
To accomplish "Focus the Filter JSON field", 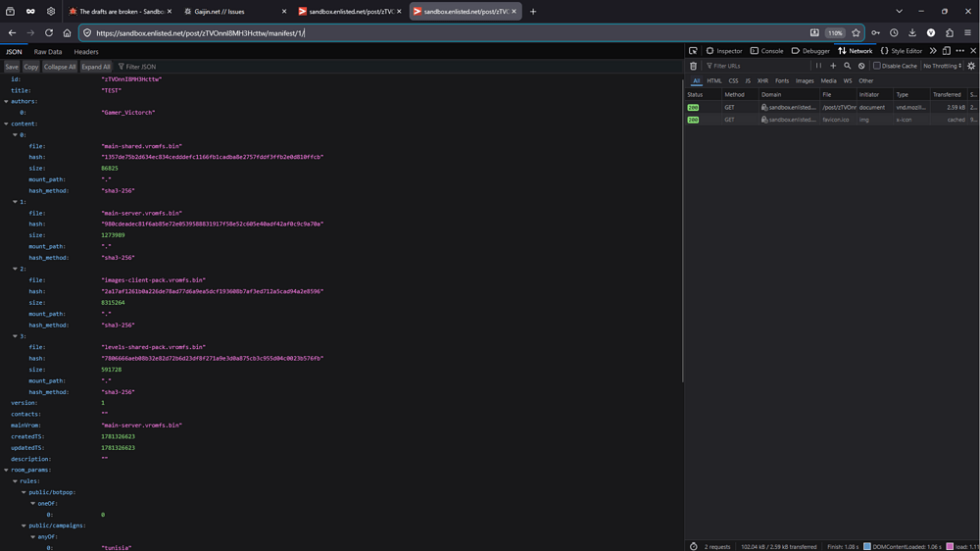I will (x=140, y=67).
